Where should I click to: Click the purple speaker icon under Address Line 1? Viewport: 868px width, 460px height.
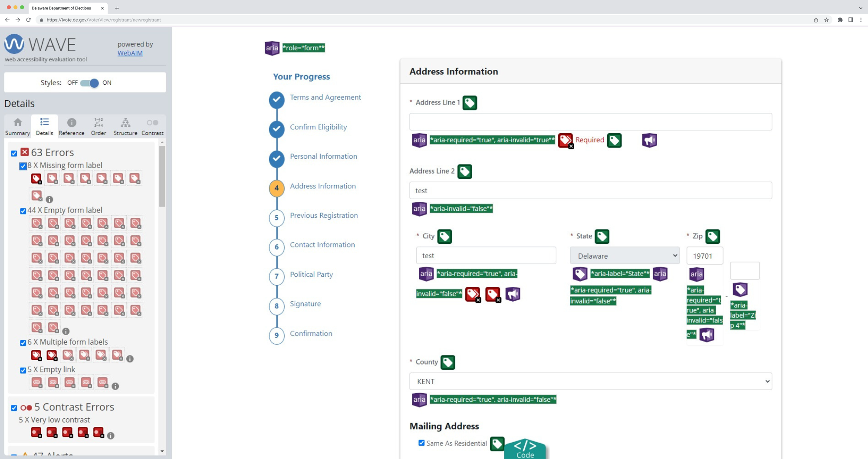click(x=649, y=140)
